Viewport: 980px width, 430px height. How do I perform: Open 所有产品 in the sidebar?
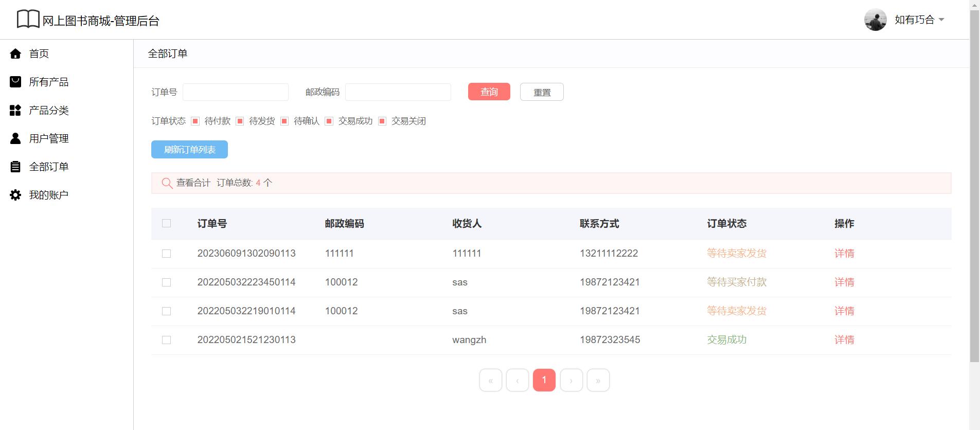click(x=49, y=82)
